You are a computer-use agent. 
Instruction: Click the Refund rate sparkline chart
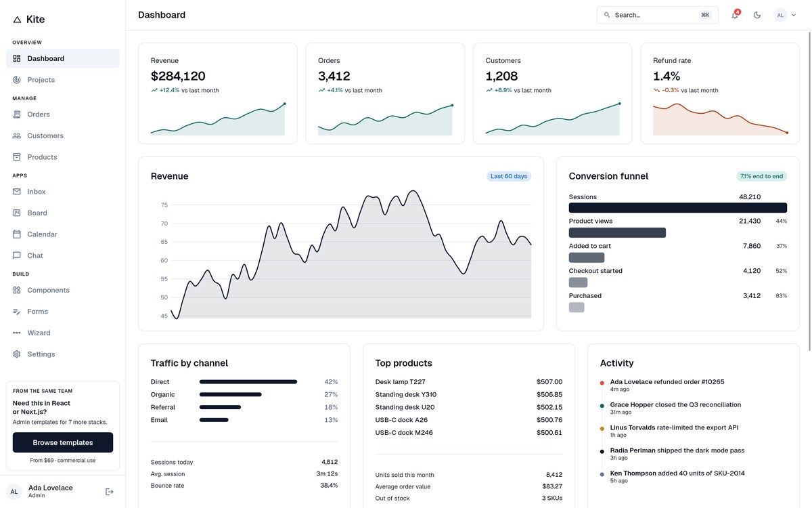coord(720,119)
